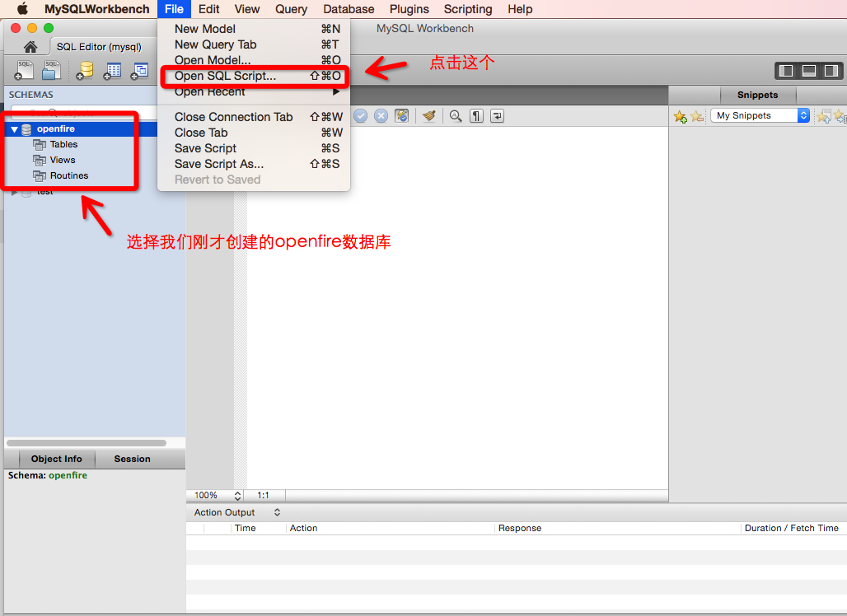This screenshot has width=847, height=616.
Task: Click the beautify query broom icon
Action: tap(429, 115)
